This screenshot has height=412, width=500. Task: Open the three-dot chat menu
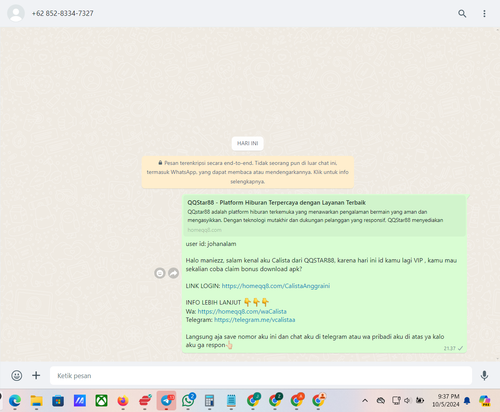pos(484,13)
